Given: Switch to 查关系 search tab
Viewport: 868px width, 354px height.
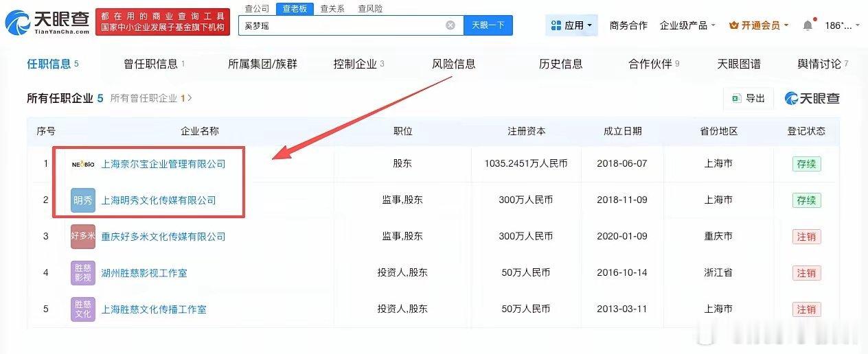Looking at the screenshot, I should 332,8.
